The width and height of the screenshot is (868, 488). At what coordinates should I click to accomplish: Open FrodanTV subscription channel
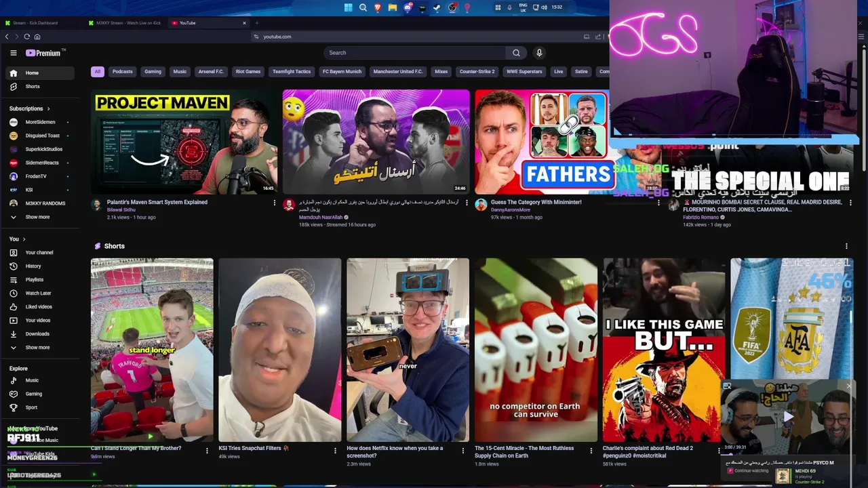(41, 176)
